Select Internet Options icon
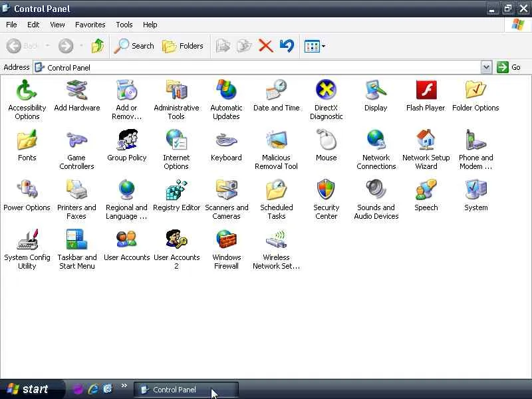This screenshot has height=399, width=532. point(176,140)
